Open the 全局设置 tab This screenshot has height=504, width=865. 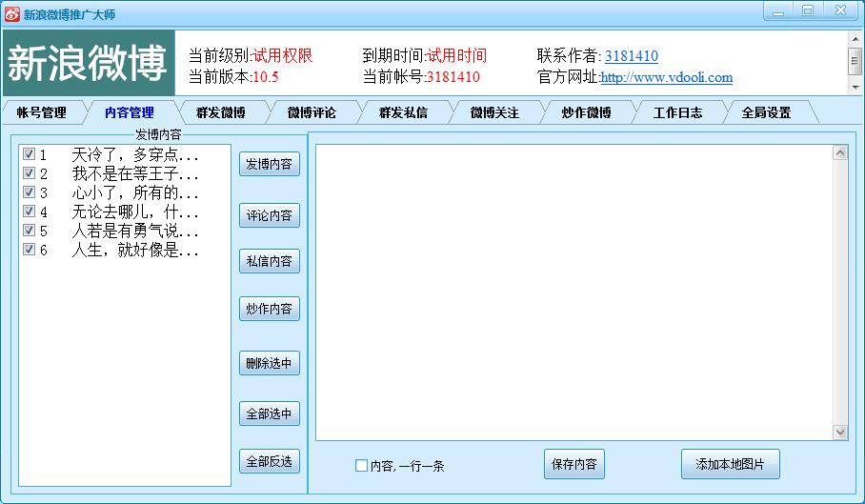[766, 112]
